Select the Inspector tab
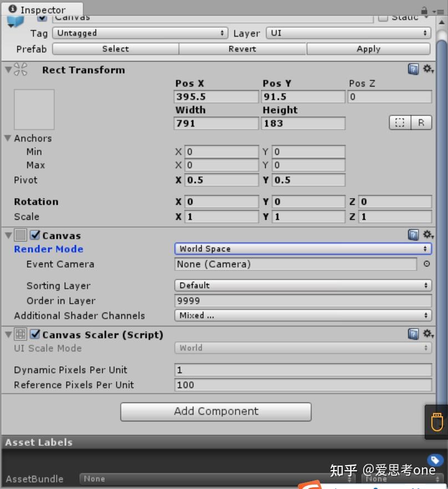 [x=42, y=9]
